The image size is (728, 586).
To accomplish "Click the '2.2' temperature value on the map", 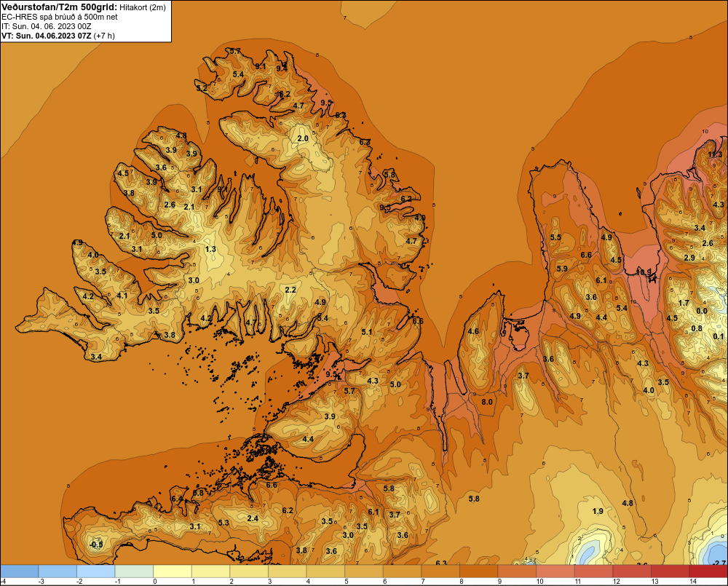I will (x=290, y=290).
